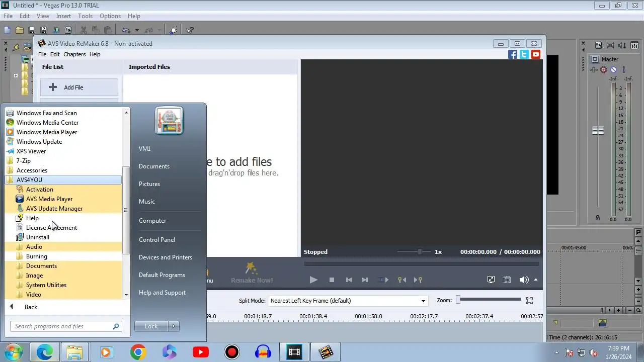Open Google Chrome from taskbar
Image resolution: width=644 pixels, height=362 pixels.
[138, 352]
